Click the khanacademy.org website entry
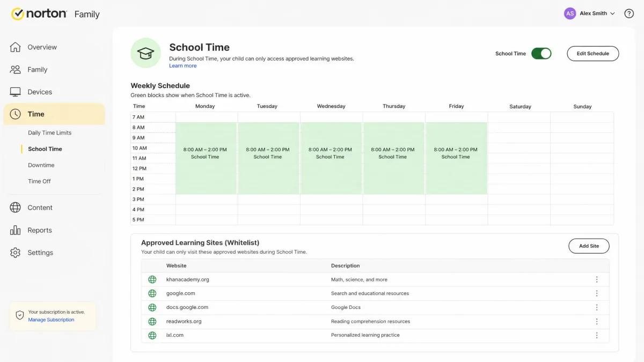Image resolution: width=644 pixels, height=362 pixels. click(x=188, y=279)
